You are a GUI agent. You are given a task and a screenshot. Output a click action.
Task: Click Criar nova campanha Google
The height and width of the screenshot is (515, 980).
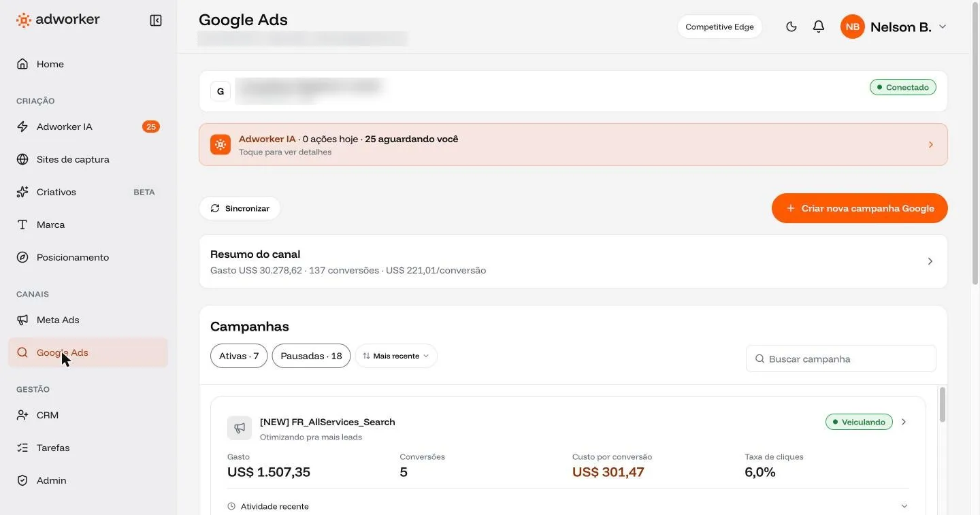click(860, 208)
